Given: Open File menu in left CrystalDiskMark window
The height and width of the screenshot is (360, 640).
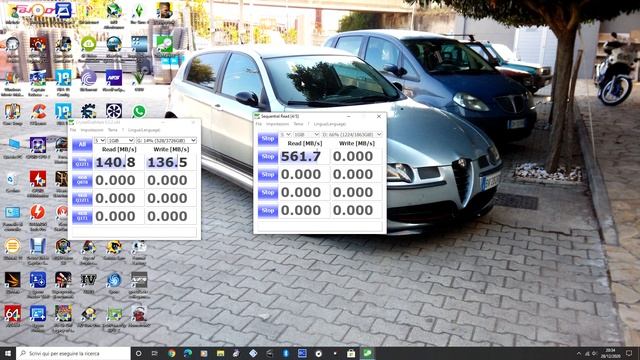Looking at the screenshot, I should coord(73,130).
